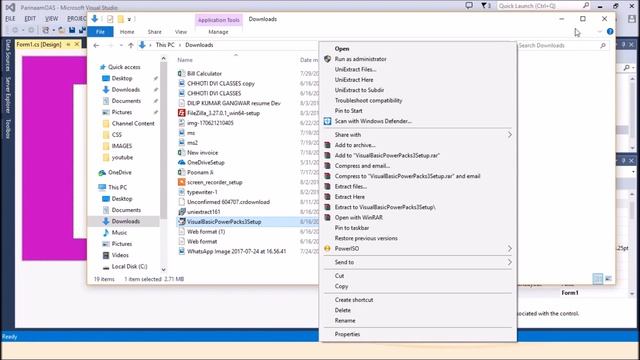Choose Extract files... option
Image resolution: width=640 pixels, height=360 pixels.
click(x=350, y=187)
